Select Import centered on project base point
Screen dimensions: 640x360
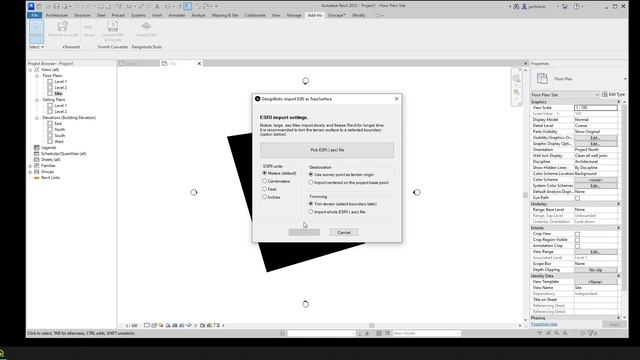(311, 182)
